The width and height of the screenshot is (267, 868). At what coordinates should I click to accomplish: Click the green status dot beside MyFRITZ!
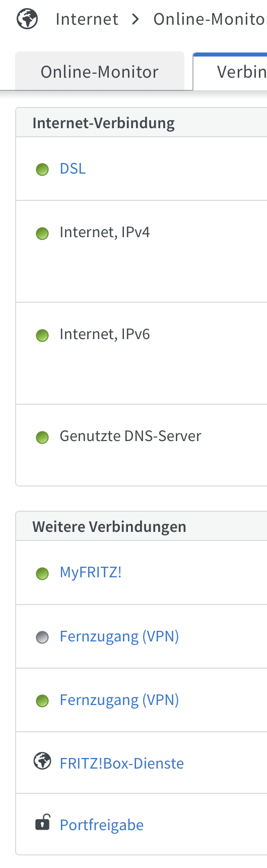tap(42, 574)
